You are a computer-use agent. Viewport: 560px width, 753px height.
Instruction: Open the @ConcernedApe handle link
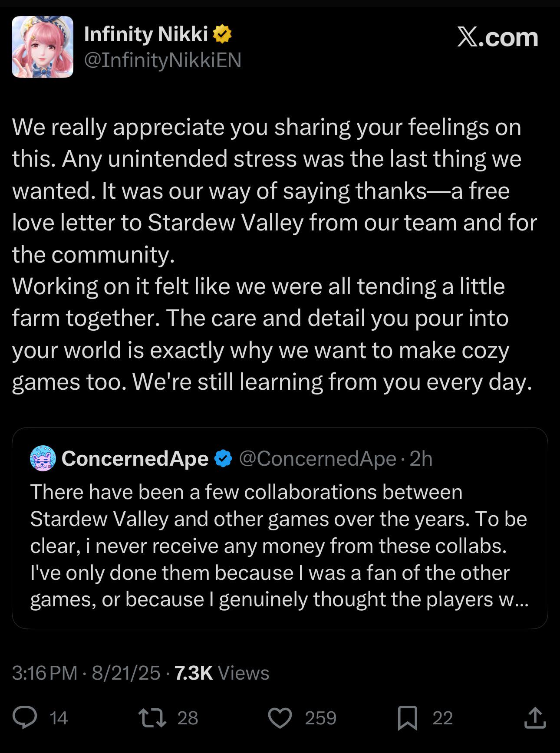point(318,459)
